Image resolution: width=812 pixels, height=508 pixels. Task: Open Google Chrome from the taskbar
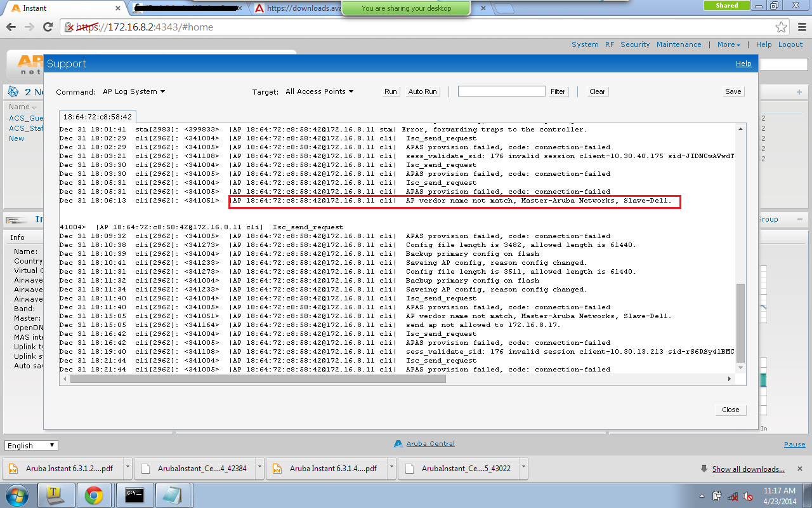tap(94, 495)
